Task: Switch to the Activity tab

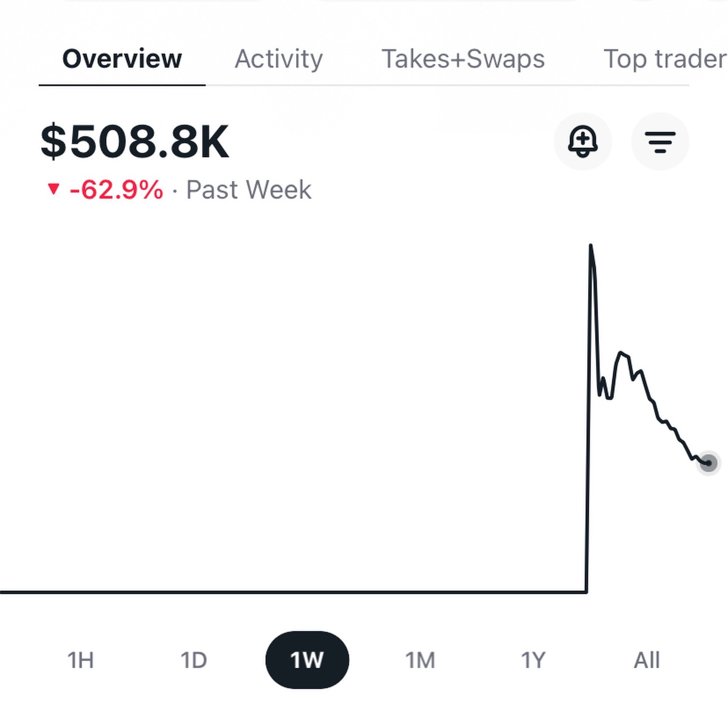Action: [x=279, y=59]
